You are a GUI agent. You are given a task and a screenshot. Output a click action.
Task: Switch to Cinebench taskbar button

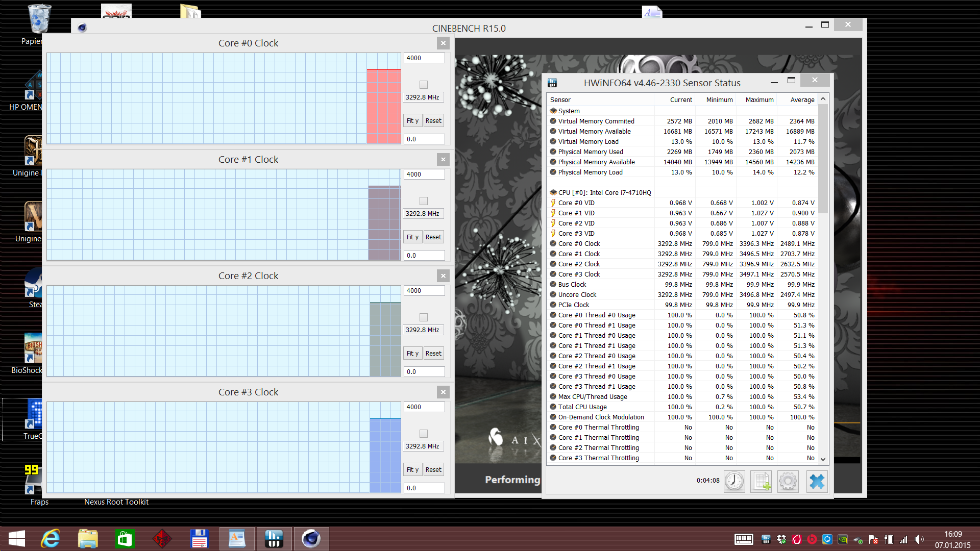[x=311, y=539]
